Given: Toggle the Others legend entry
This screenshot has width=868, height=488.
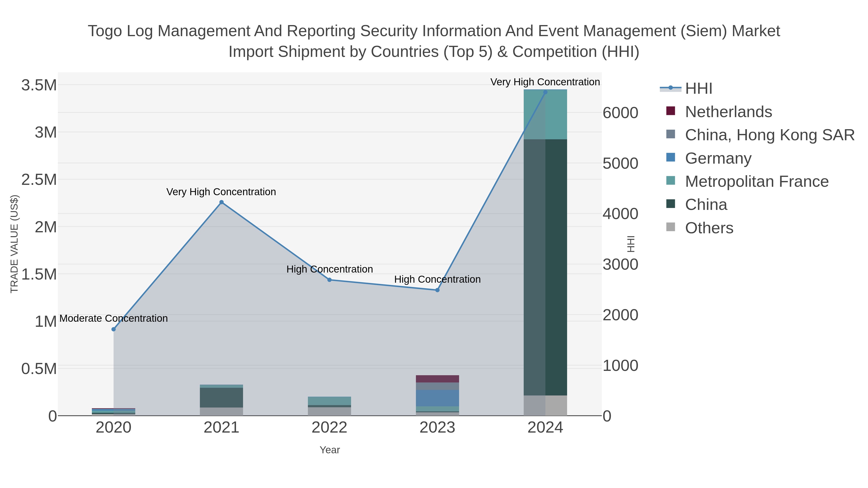Looking at the screenshot, I should click(699, 228).
